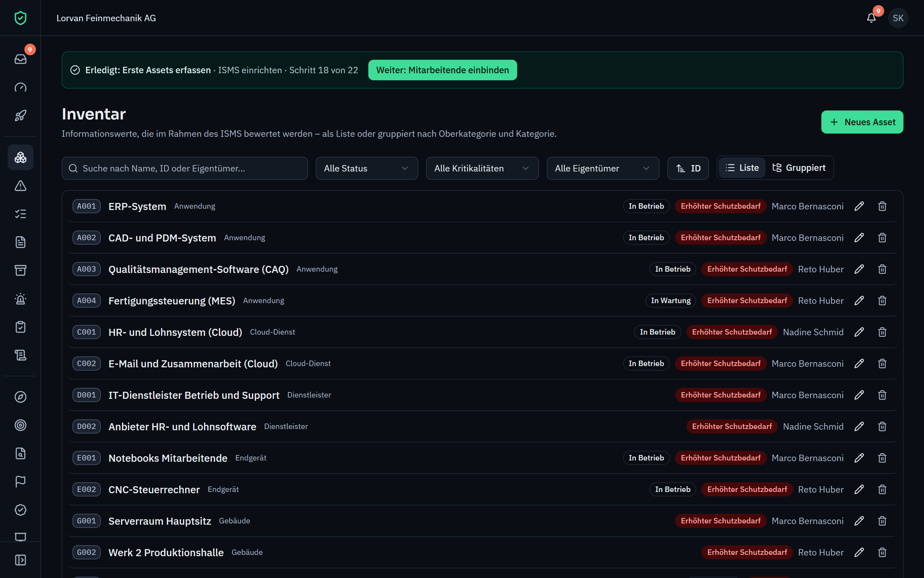Open the rocket onboarding icon

(20, 116)
